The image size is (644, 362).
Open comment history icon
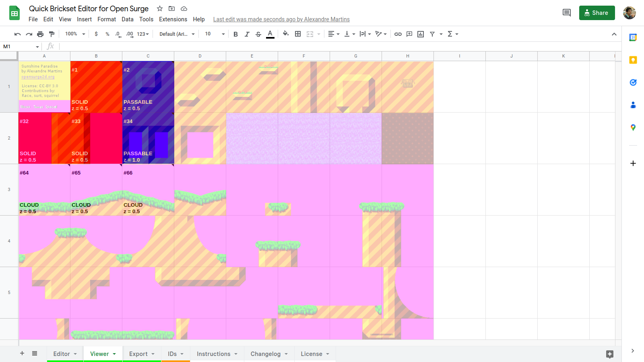point(567,13)
